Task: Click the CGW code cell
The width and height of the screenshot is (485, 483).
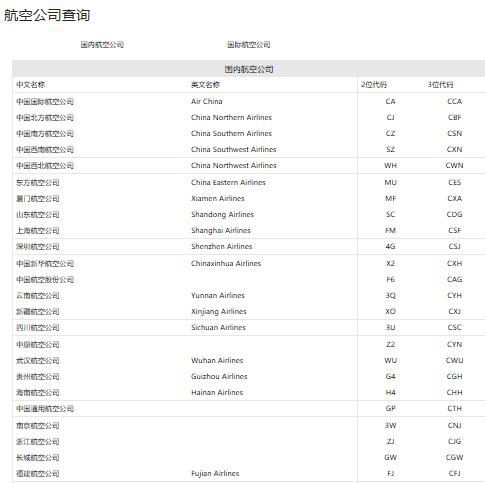Action: tap(454, 457)
